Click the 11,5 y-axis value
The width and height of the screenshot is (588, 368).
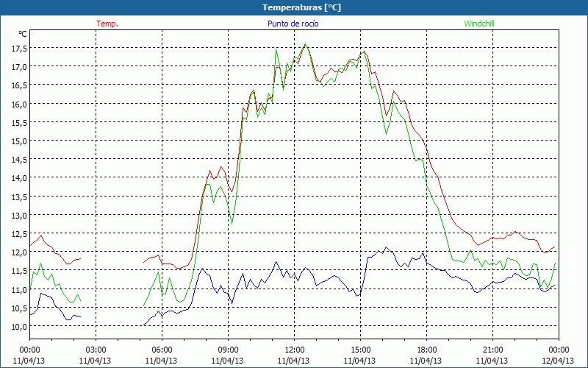(x=19, y=271)
